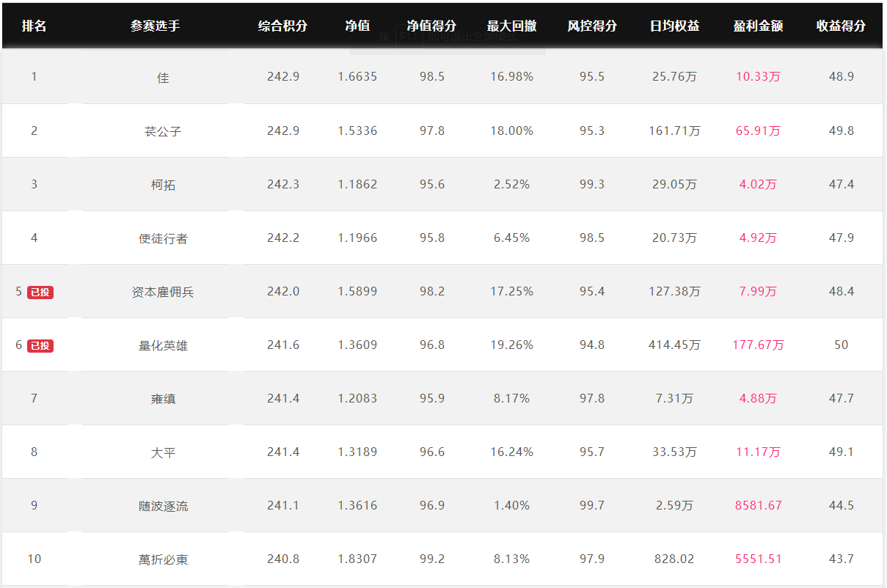Click contestant 随波逐流
The height and width of the screenshot is (588, 887).
tap(163, 506)
